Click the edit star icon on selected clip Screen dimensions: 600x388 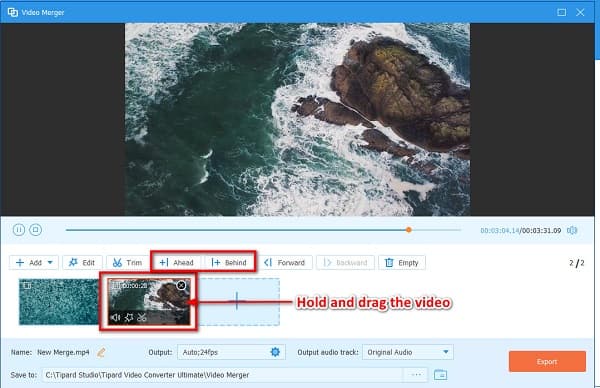point(129,317)
